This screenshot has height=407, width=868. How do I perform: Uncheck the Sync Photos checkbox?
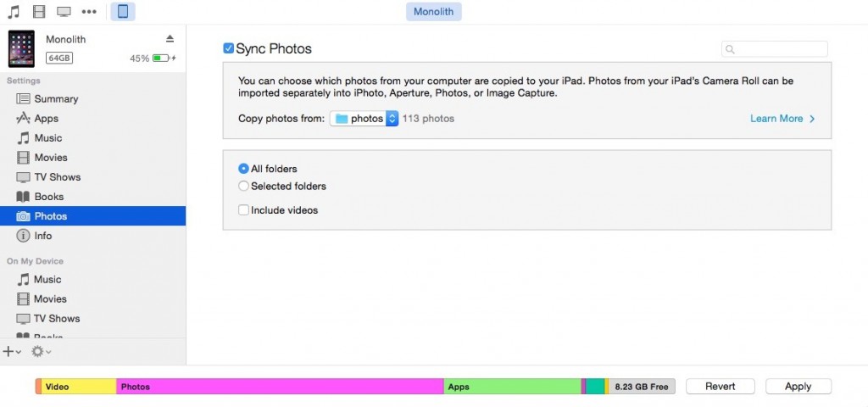(x=228, y=48)
